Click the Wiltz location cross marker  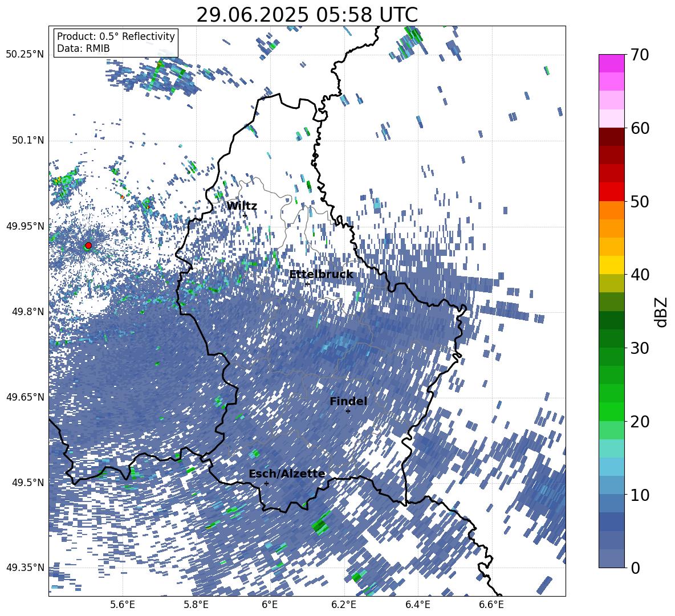pos(245,215)
